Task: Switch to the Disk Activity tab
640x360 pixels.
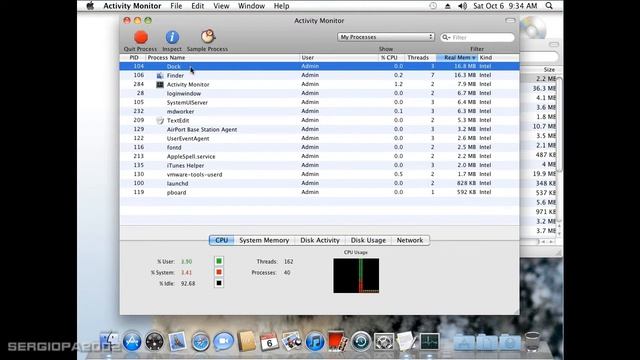Action: pos(320,240)
